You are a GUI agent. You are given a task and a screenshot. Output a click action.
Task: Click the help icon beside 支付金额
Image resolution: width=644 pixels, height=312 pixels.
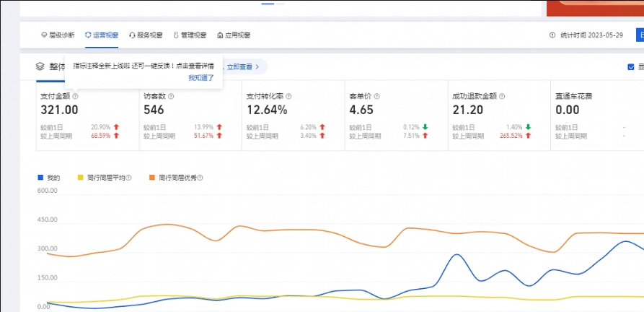coord(76,95)
